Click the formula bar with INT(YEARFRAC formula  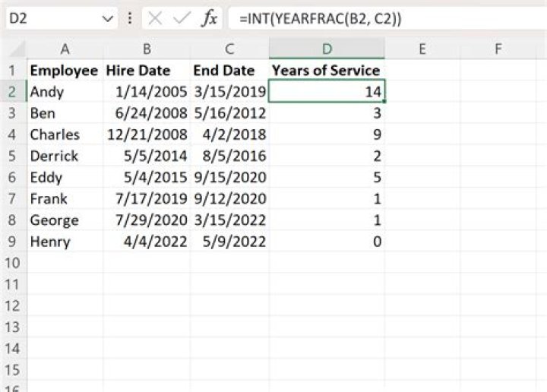click(387, 18)
